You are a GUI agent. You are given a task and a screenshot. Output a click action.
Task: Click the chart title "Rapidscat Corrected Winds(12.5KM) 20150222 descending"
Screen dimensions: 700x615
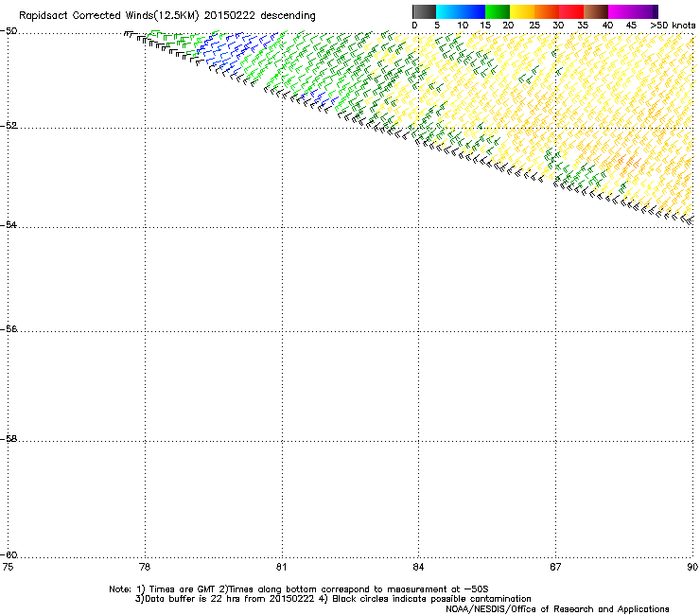click(x=167, y=16)
